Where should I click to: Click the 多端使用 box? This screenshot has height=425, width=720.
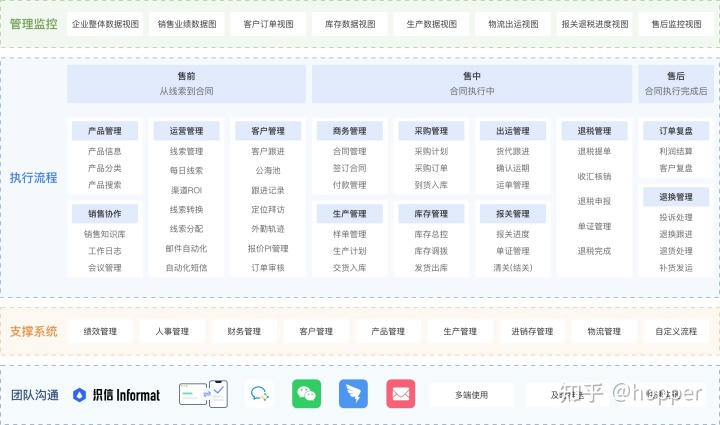[x=471, y=395]
